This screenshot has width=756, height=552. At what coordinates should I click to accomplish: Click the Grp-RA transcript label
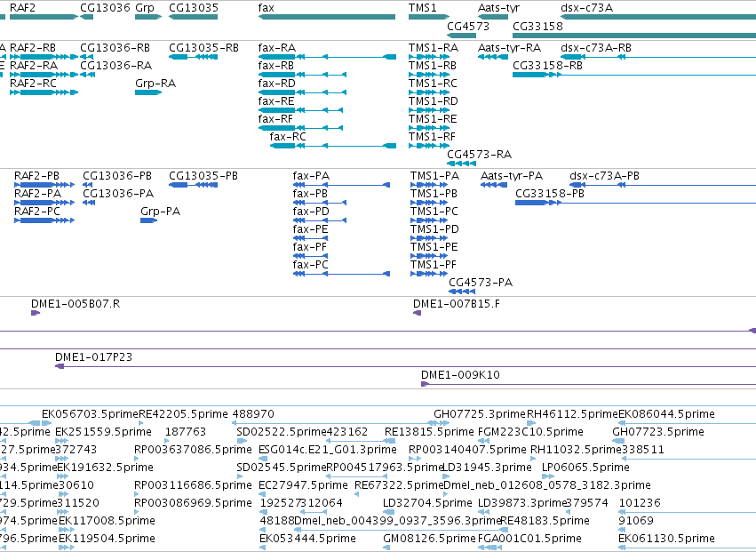[x=155, y=83]
